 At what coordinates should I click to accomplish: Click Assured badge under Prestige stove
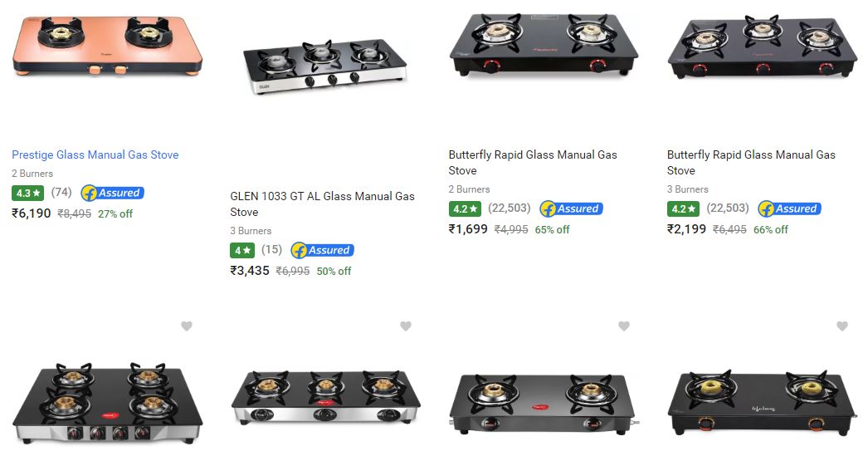click(113, 193)
